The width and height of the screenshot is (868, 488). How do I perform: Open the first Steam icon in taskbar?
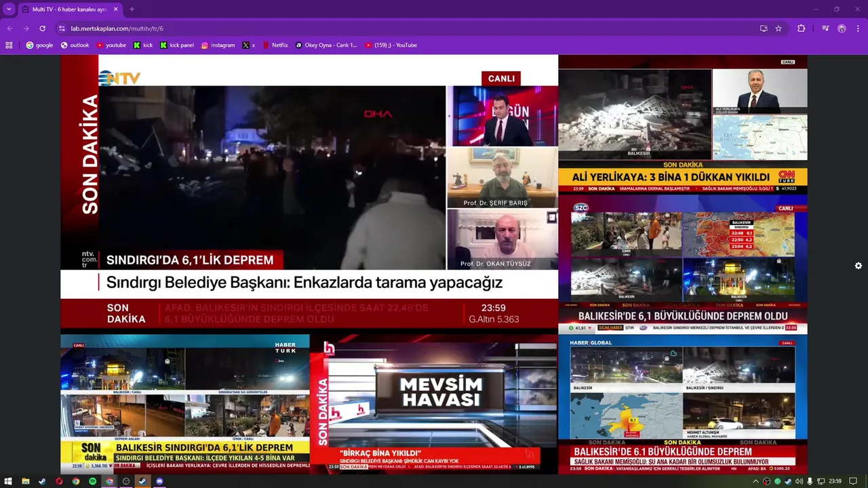42,481
